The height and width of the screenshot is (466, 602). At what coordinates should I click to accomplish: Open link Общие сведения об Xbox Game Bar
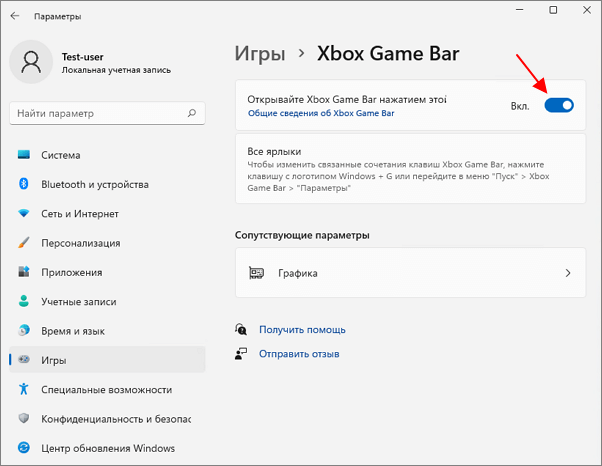321,113
